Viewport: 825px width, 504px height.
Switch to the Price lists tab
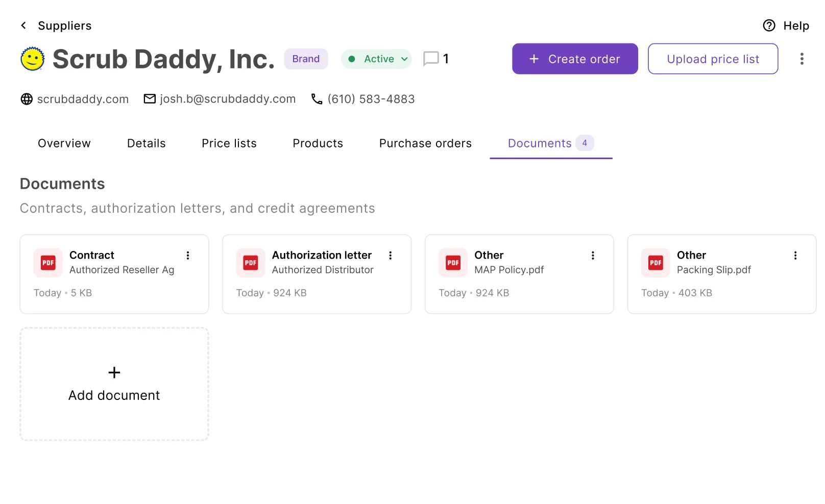tap(229, 143)
